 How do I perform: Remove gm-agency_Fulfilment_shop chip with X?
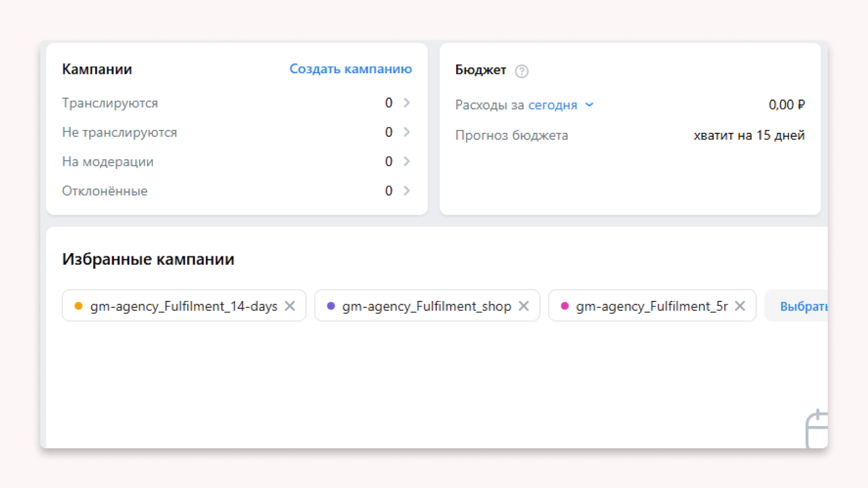pos(524,306)
